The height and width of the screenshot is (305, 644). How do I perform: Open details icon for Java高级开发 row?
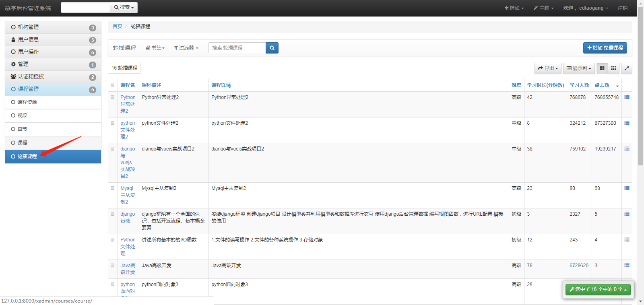[x=627, y=266]
